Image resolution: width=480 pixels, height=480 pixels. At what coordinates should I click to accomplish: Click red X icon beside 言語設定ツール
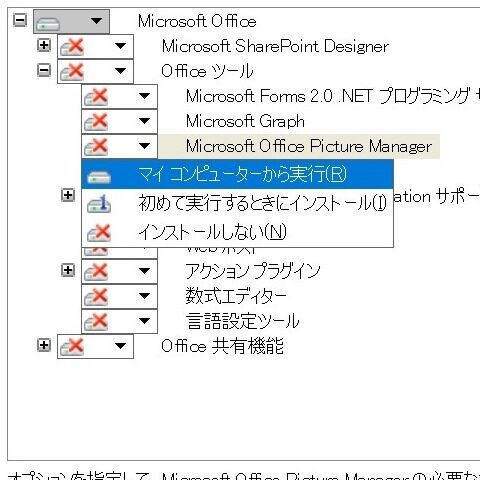[96, 322]
